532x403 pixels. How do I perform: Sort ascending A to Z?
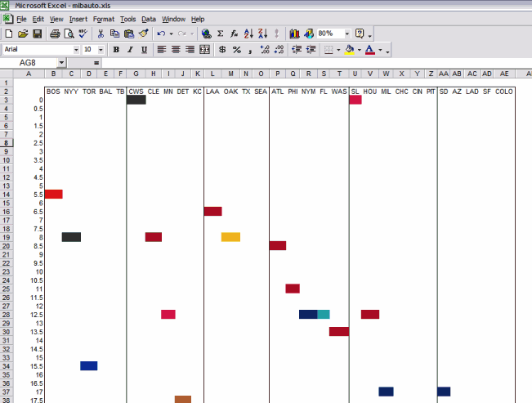(248, 34)
